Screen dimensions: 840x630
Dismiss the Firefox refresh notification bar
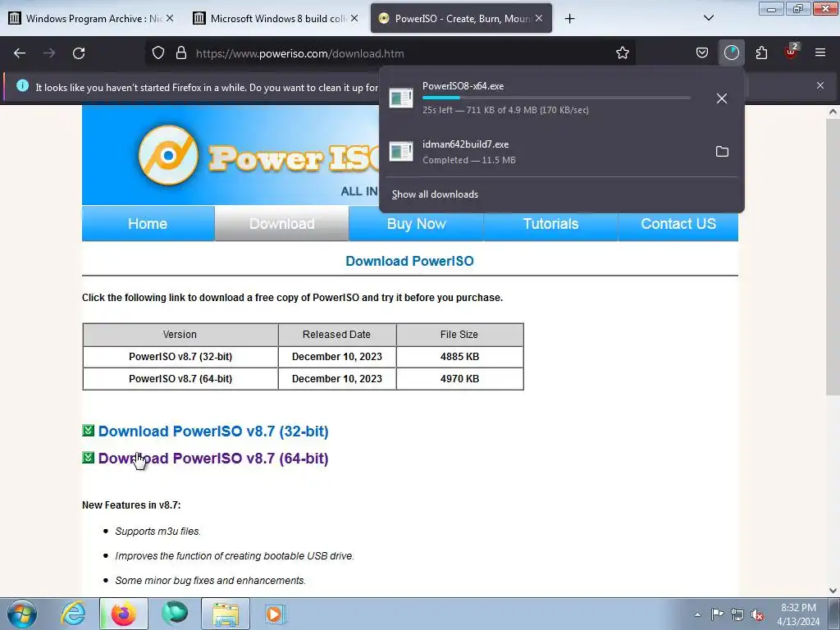coord(819,85)
